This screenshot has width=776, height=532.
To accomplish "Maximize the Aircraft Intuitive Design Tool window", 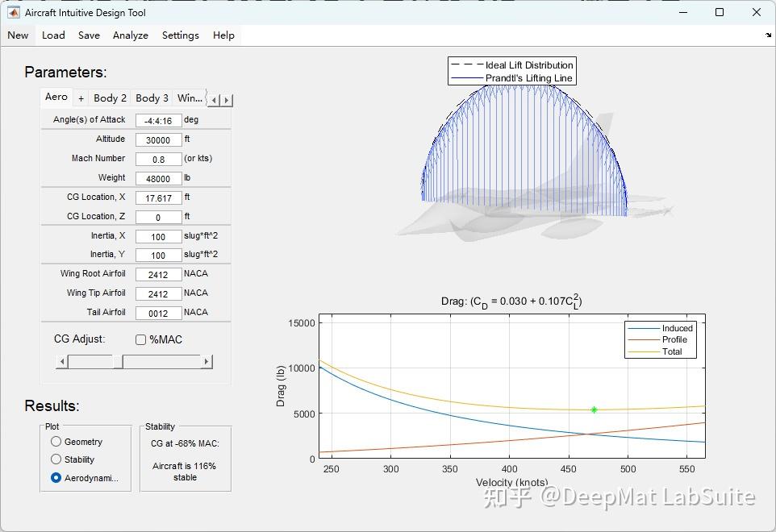I will pyautogui.click(x=720, y=12).
